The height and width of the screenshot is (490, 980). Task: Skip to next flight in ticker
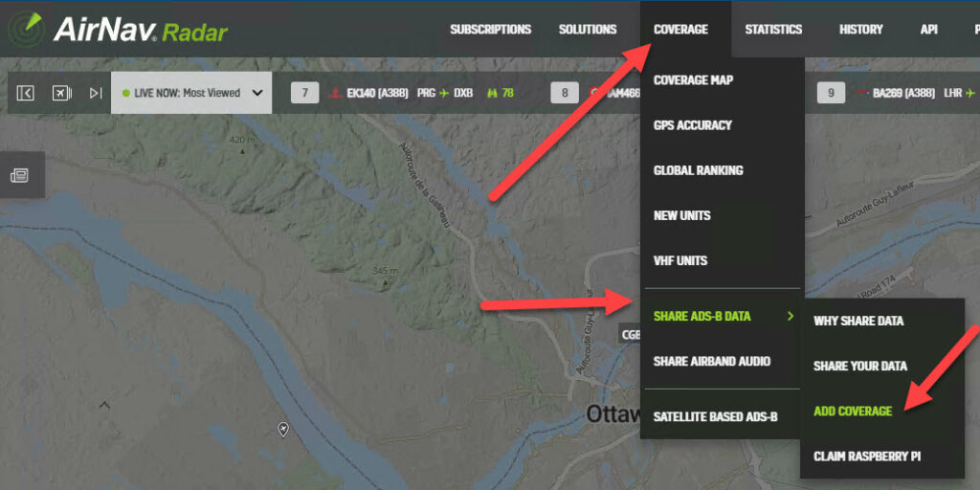pos(95,93)
